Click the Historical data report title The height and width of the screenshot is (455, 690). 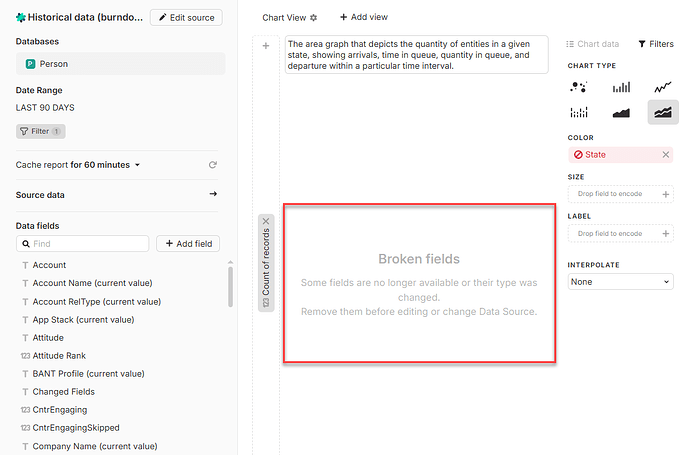[x=85, y=18]
